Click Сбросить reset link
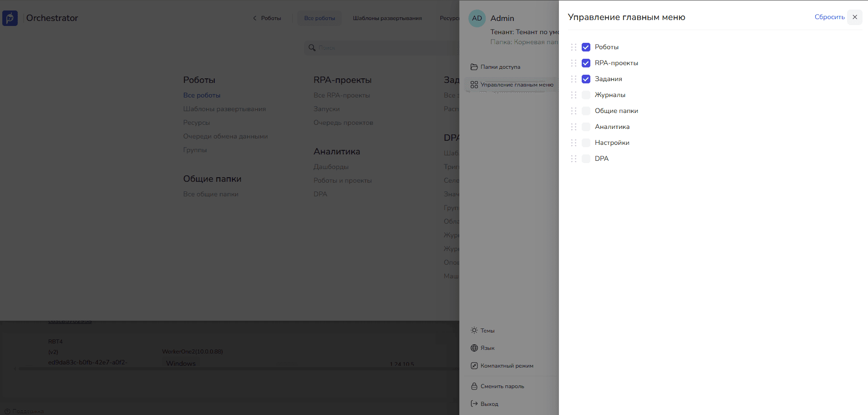The image size is (868, 415). tap(829, 17)
